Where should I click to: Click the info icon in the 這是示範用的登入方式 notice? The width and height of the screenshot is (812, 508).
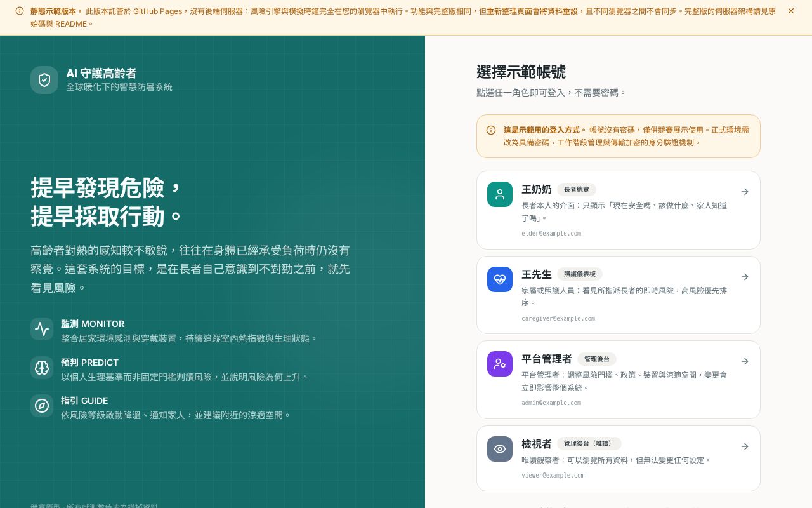[x=491, y=130]
